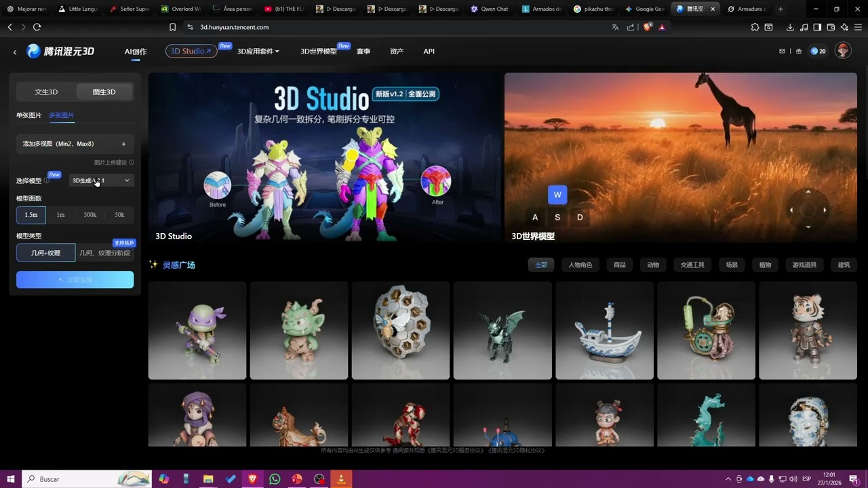The width and height of the screenshot is (868, 488).
Task: Click the share page icon in address bar
Action: [631, 27]
